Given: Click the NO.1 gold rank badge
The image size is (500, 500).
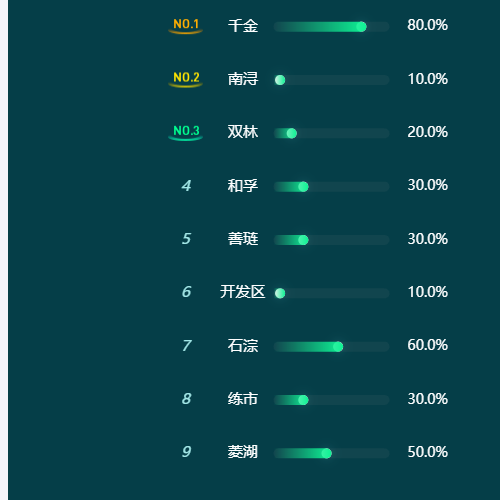Looking at the screenshot, I should (x=186, y=26).
